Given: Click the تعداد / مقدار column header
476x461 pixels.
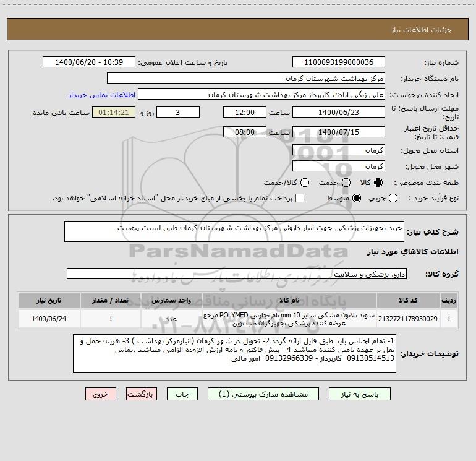Looking at the screenshot, I should pyautogui.click(x=111, y=300).
